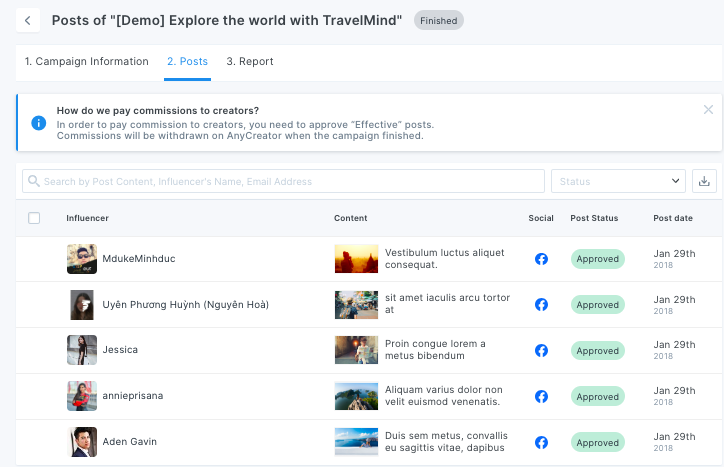The image size is (724, 467).
Task: Open the sunset thumbnail for Vestibulum post
Action: pos(356,259)
